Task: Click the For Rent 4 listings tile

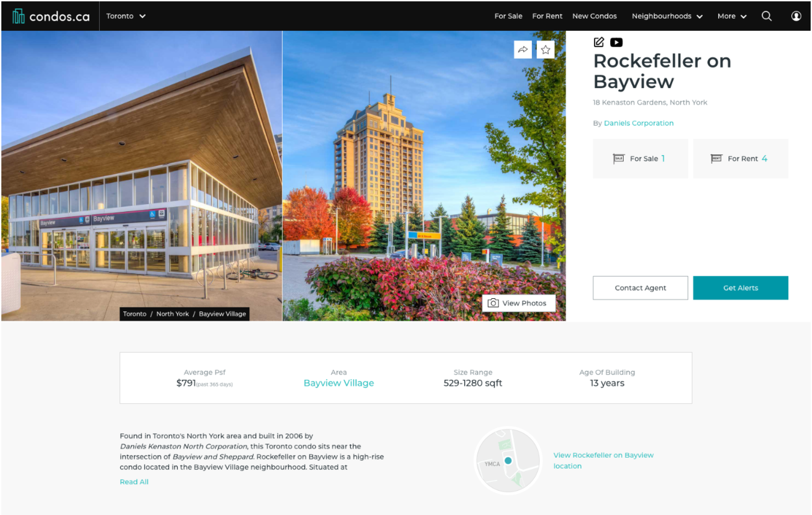Action: (x=741, y=159)
